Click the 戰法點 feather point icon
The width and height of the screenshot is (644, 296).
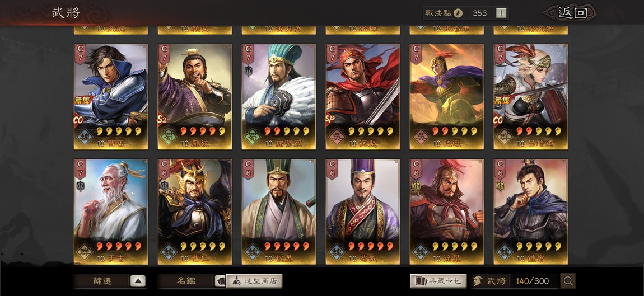pyautogui.click(x=458, y=13)
